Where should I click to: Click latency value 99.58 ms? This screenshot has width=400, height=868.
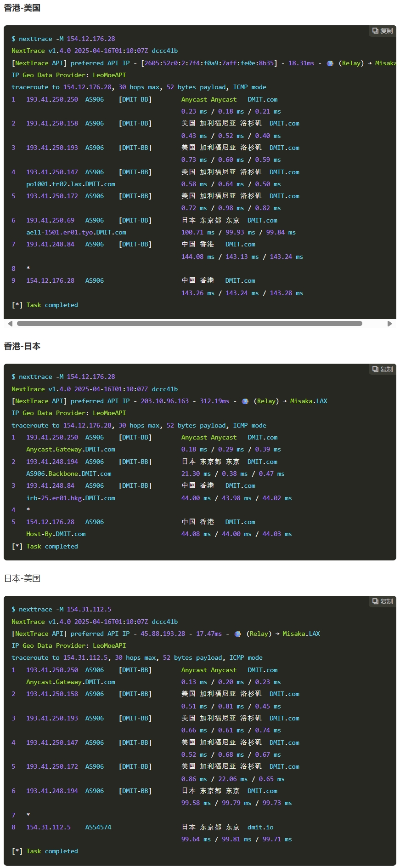tap(196, 803)
